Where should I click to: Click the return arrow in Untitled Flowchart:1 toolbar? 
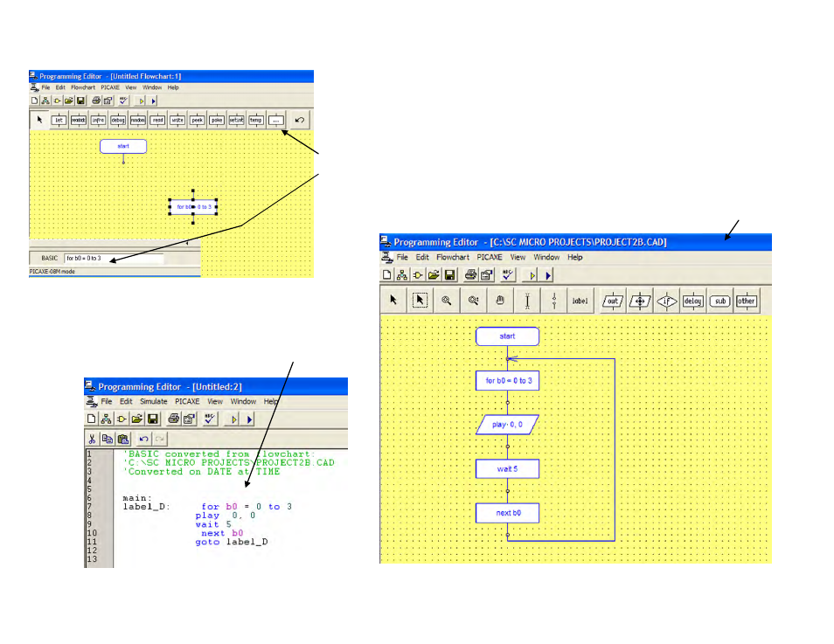(x=300, y=121)
